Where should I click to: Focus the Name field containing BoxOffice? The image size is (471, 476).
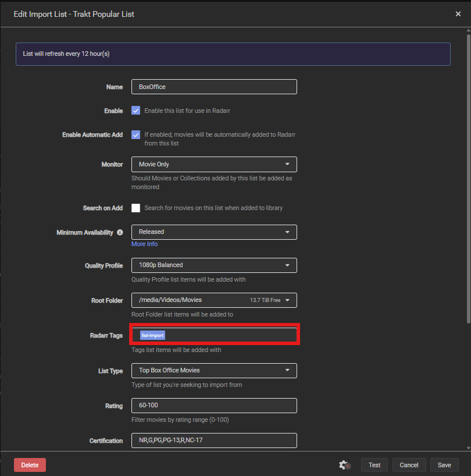point(214,87)
